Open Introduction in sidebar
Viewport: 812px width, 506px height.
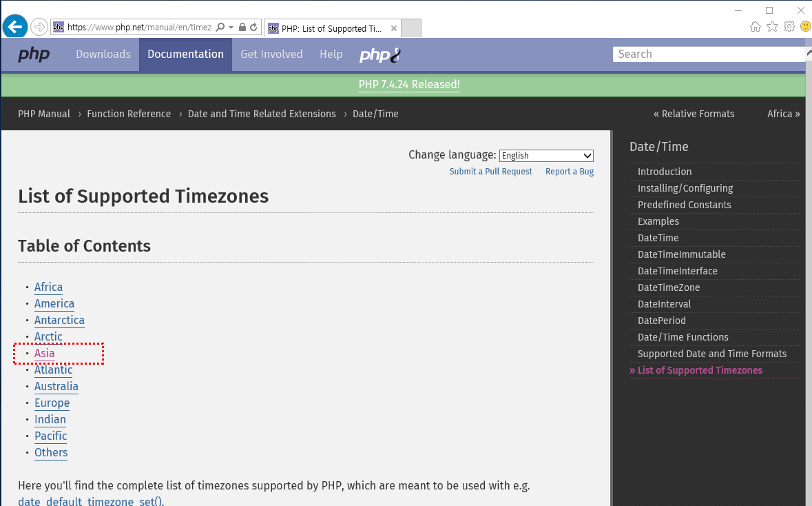tap(665, 172)
